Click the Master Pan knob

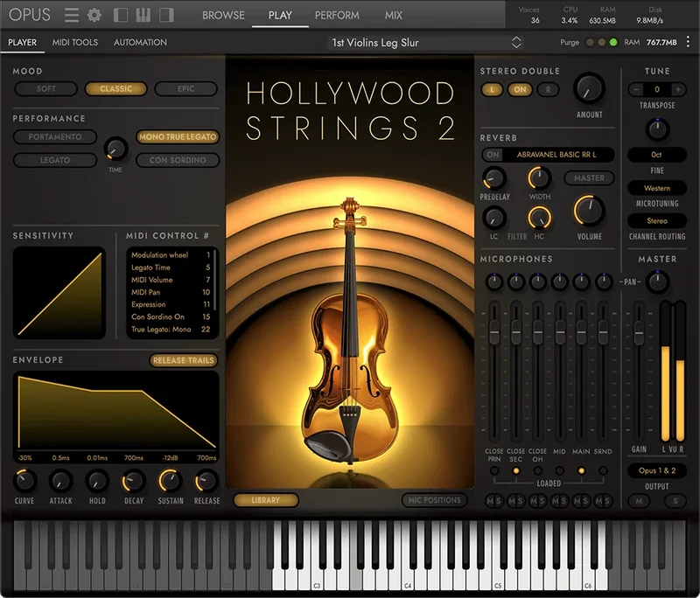coord(657,282)
